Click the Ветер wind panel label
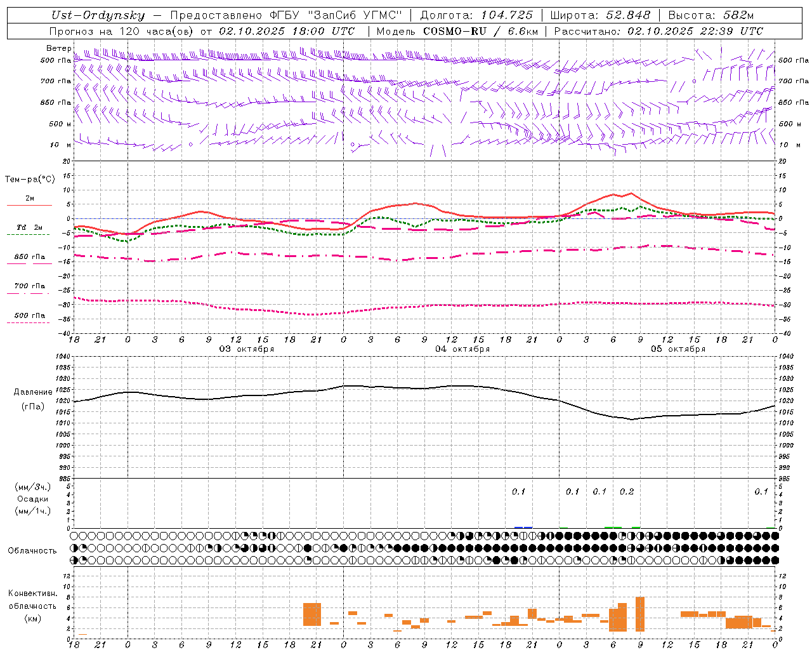This screenshot has width=812, height=650. point(59,48)
